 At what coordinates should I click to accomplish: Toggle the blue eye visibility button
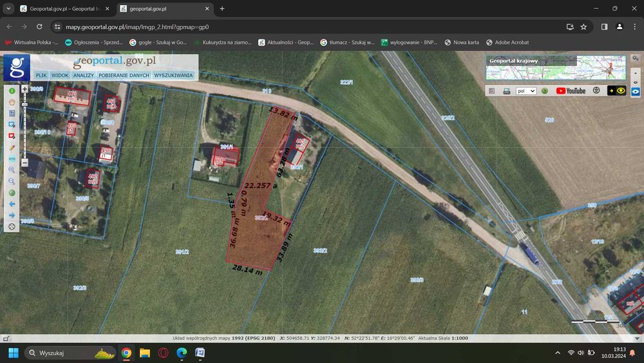coord(636,92)
